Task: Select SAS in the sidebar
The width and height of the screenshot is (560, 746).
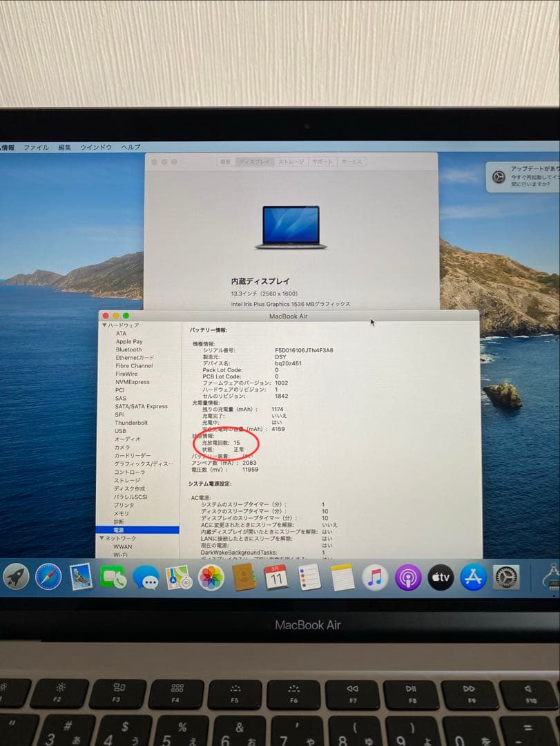Action: (120, 398)
